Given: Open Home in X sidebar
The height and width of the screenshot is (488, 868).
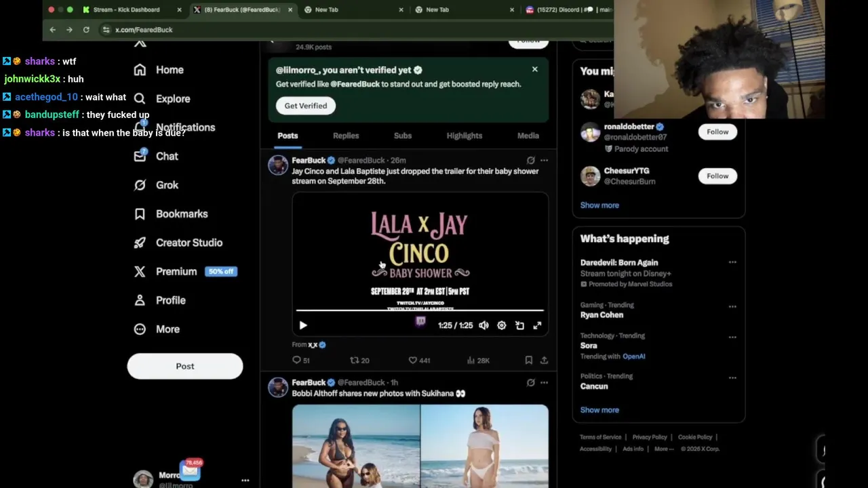Looking at the screenshot, I should 159,70.
